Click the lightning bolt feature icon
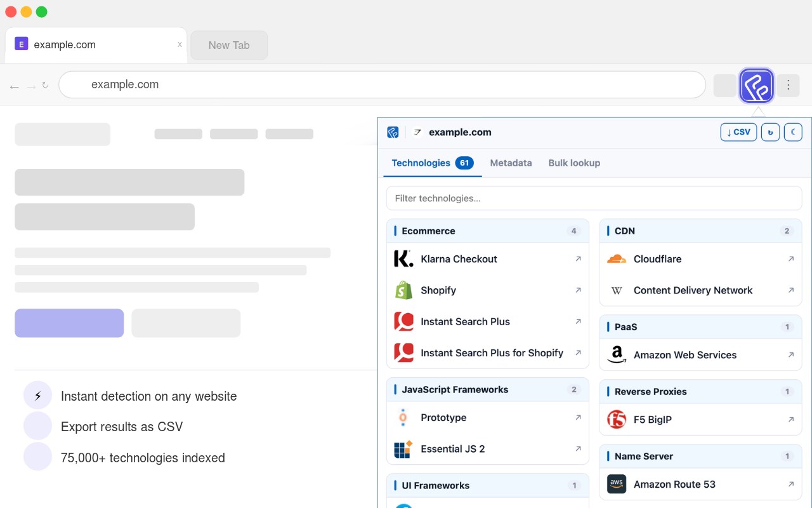Viewport: 812px width, 508px height. click(x=37, y=396)
